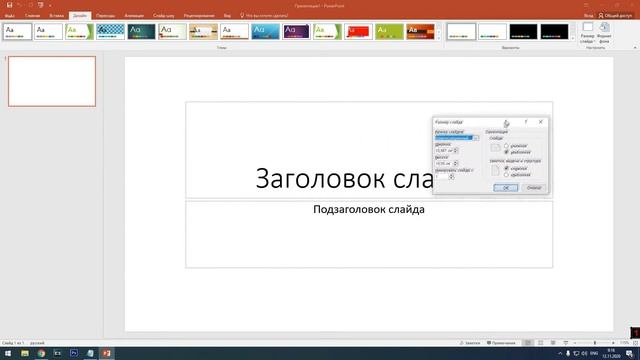Select the blue diamond-pattern theme thumbnail

click(x=111, y=31)
